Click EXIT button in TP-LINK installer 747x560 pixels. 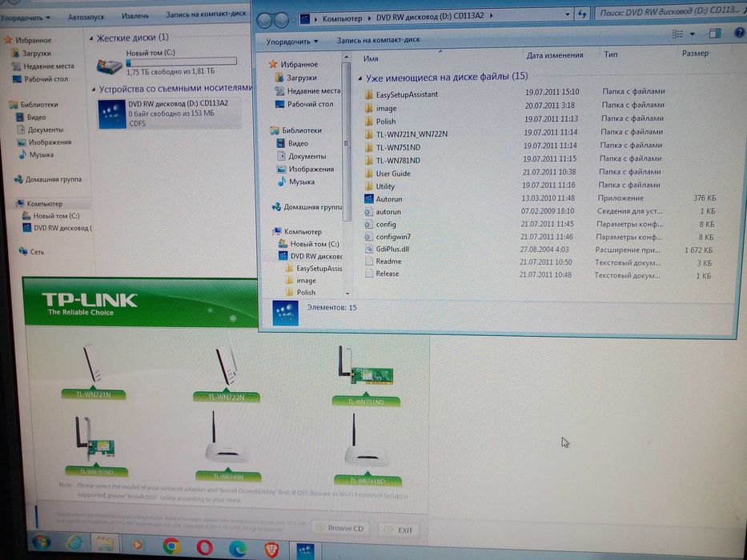tap(399, 530)
